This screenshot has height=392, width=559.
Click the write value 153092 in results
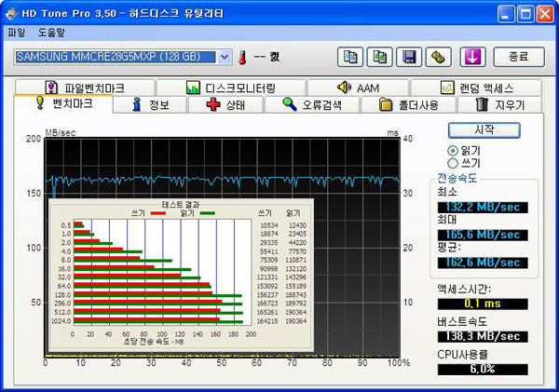[x=267, y=287]
